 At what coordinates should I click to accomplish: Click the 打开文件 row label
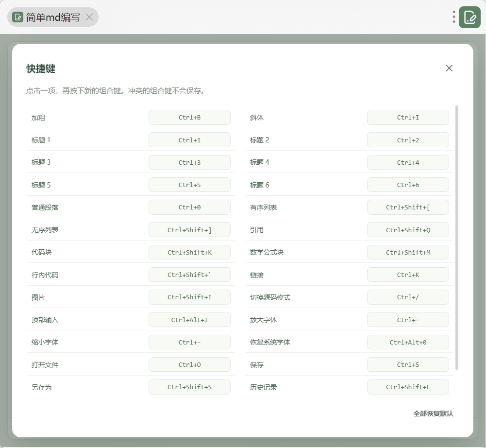click(x=45, y=365)
